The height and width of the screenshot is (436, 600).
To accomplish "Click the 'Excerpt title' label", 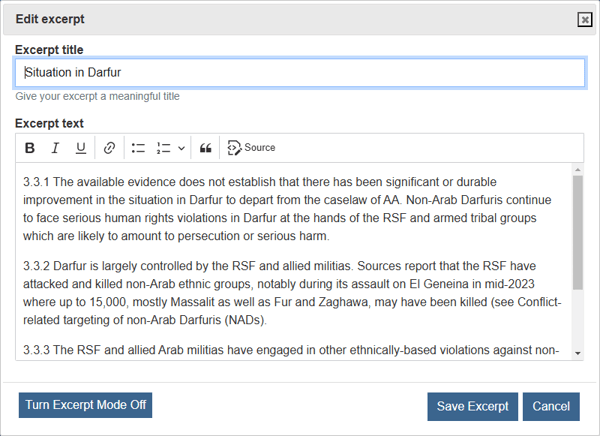I will [49, 50].
